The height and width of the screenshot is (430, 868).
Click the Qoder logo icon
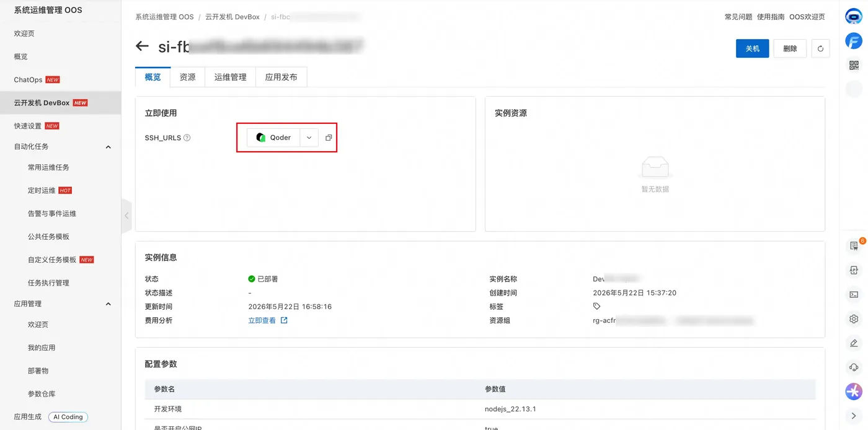pyautogui.click(x=261, y=138)
